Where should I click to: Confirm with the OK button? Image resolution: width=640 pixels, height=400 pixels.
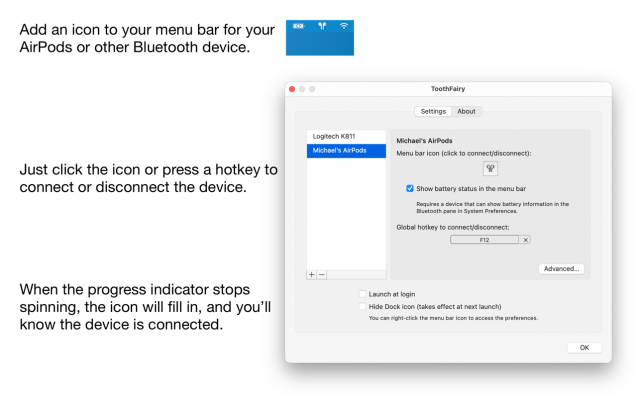click(584, 348)
